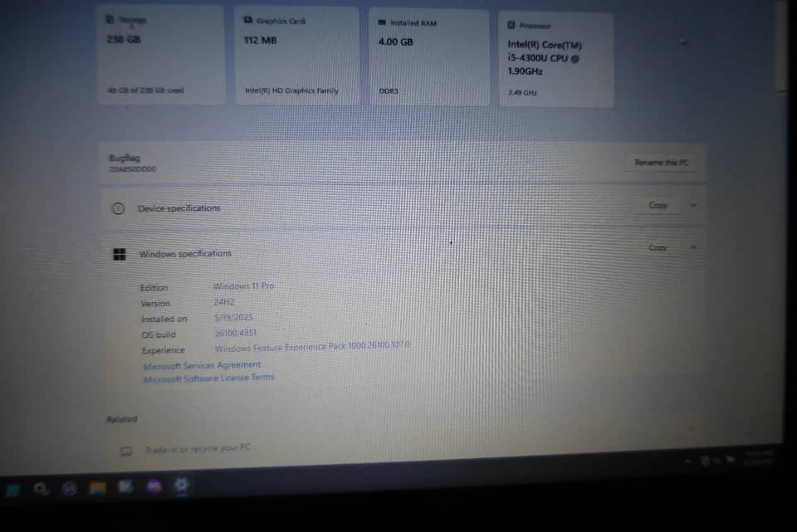The image size is (797, 532).
Task: Open the Storage card showing 238 GB
Action: (x=162, y=55)
